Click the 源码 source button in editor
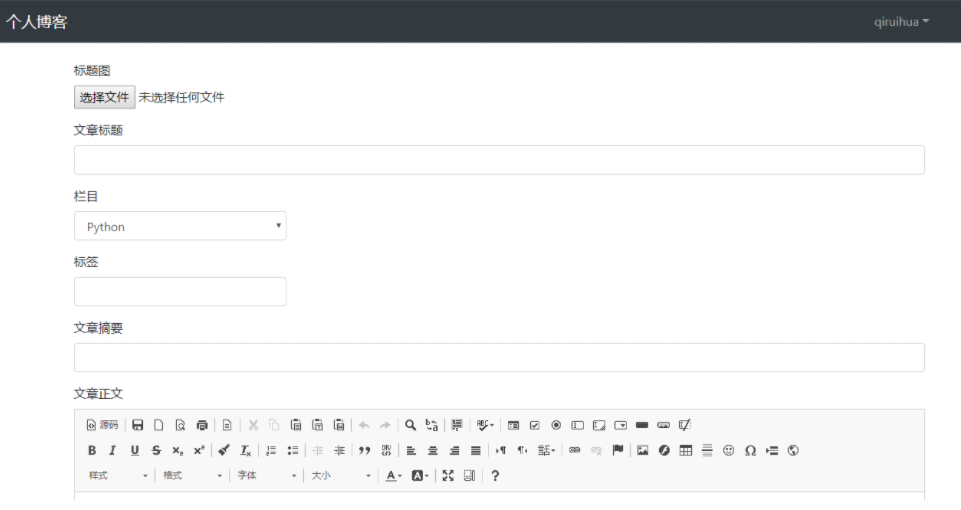The image size is (961, 510). [102, 425]
